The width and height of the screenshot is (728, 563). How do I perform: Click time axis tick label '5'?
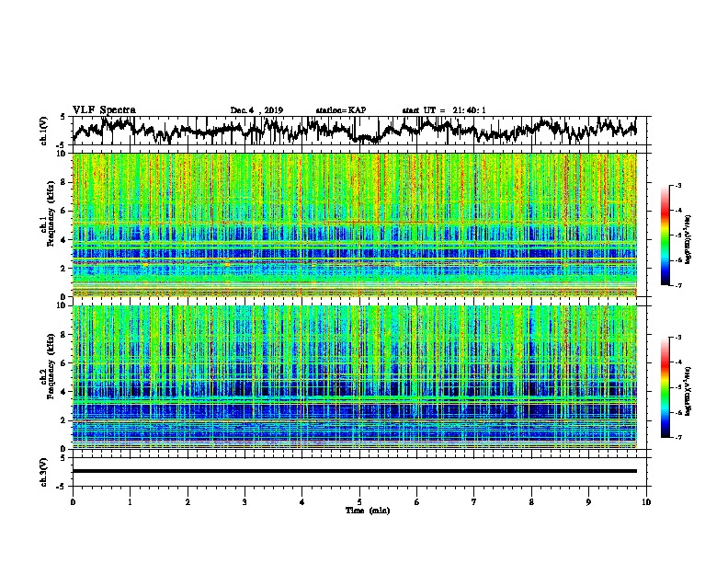point(359,502)
